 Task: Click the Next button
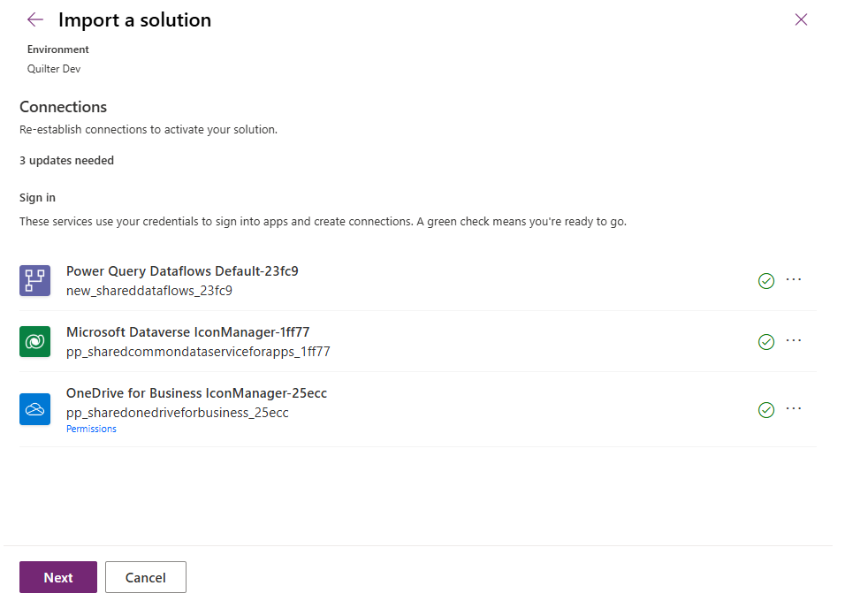tap(58, 577)
